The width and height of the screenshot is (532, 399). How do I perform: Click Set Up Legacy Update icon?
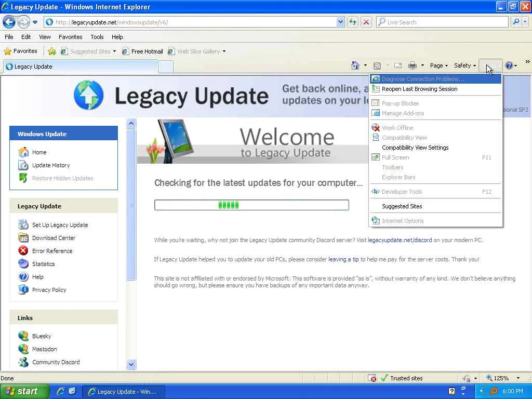click(x=23, y=225)
